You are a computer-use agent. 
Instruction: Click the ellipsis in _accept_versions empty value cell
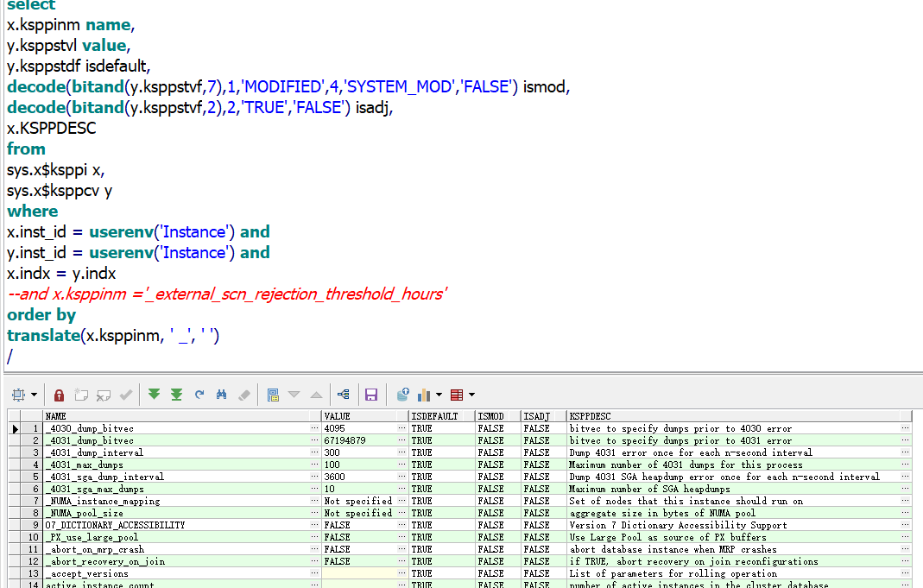[401, 573]
